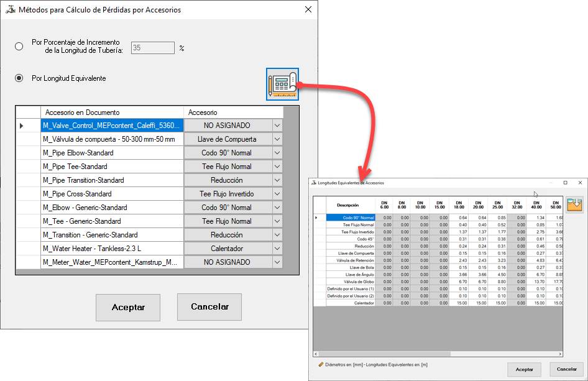Open dropdown for M_Valve_Control_MEPcontent_Caleffi row
Screen dimensions: 588x381
(x=277, y=126)
